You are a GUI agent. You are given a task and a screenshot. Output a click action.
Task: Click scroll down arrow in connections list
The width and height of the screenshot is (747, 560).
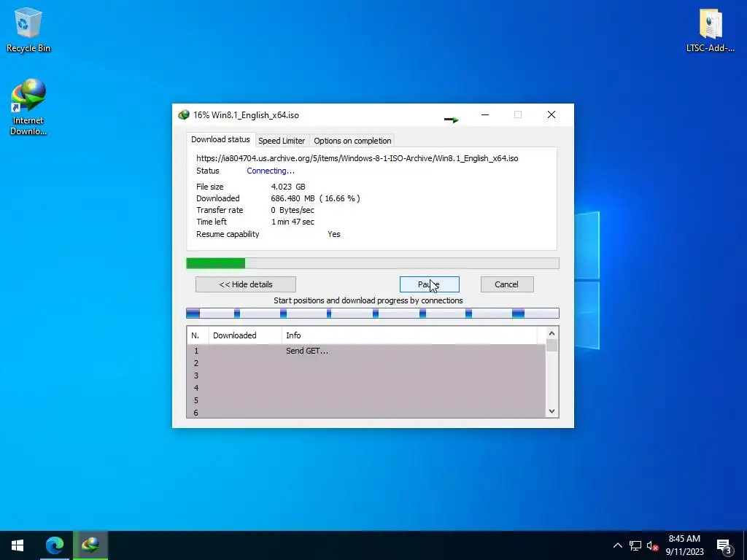pyautogui.click(x=551, y=411)
